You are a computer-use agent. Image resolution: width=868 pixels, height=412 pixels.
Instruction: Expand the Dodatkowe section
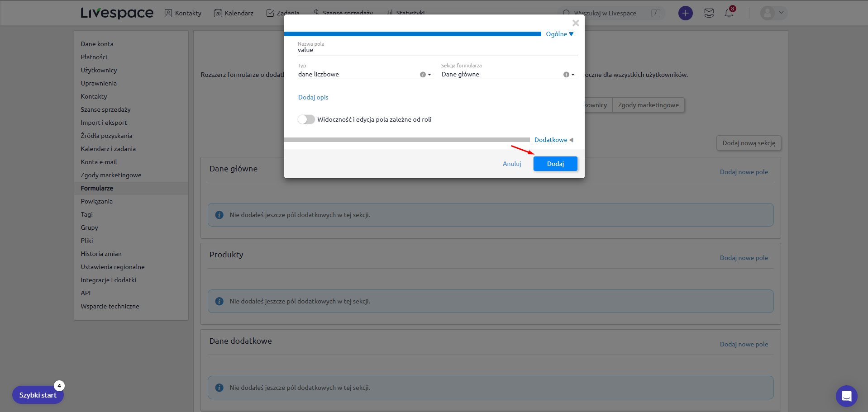point(553,140)
